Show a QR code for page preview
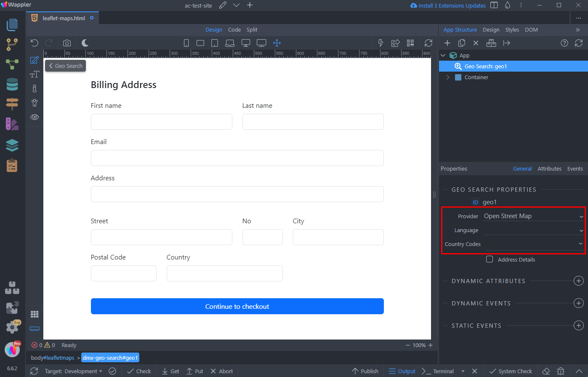Image resolution: width=588 pixels, height=377 pixels. pyautogui.click(x=410, y=43)
